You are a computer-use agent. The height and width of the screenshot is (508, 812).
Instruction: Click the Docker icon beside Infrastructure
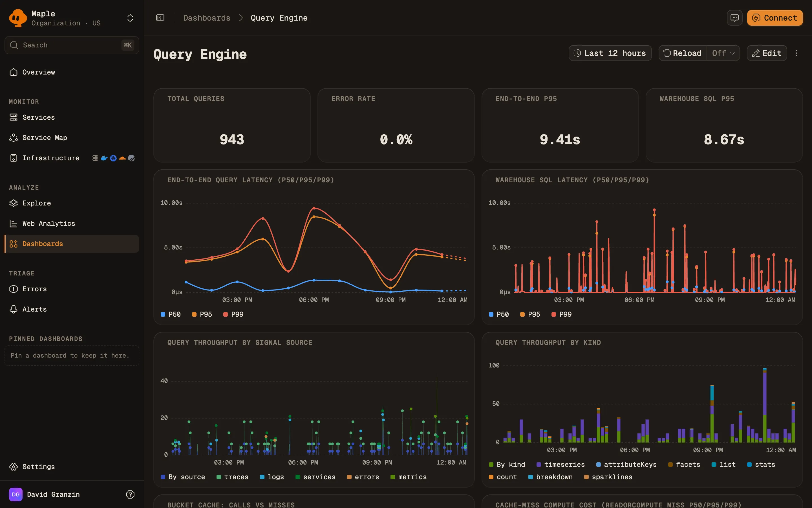(104, 158)
